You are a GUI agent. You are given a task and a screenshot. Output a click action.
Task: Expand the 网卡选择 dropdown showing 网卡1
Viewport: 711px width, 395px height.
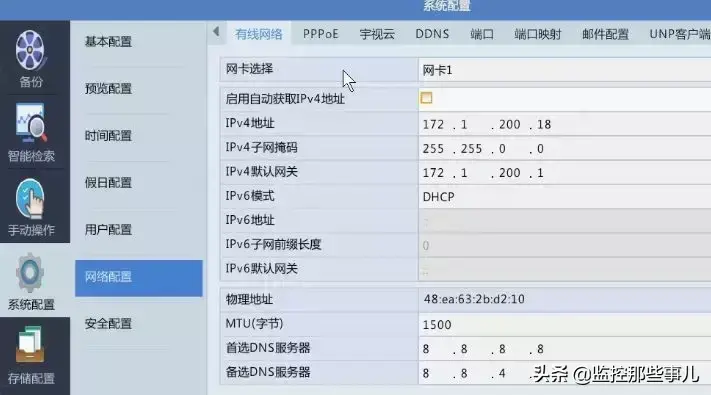(x=565, y=70)
